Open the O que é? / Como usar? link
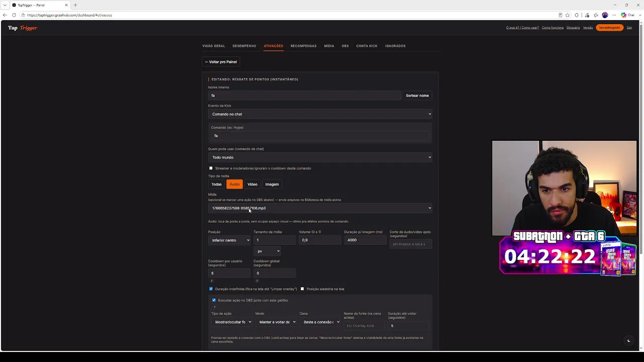Image resolution: width=644 pixels, height=362 pixels. coord(522,28)
